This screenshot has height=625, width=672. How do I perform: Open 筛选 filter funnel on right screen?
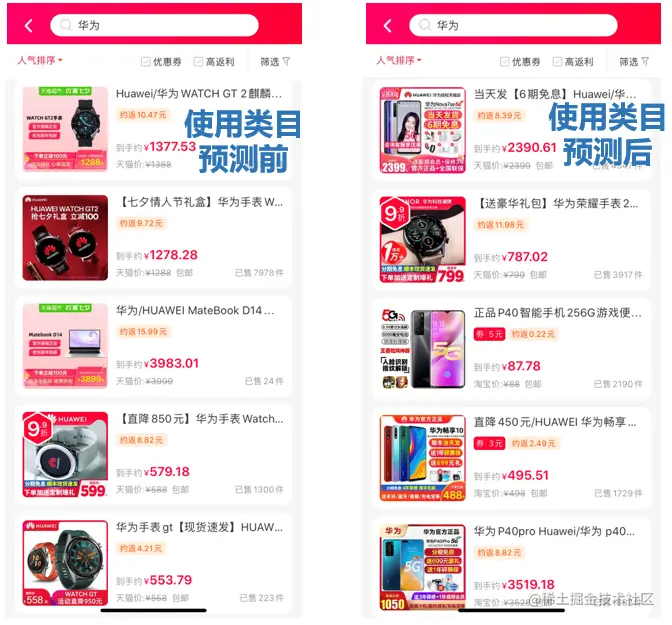pyautogui.click(x=634, y=62)
